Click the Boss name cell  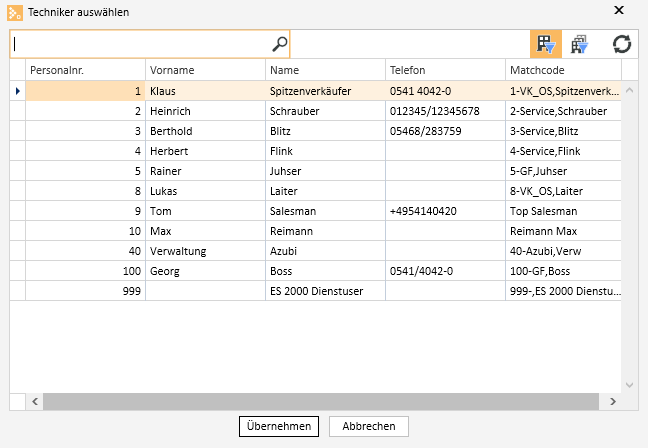(x=325, y=271)
